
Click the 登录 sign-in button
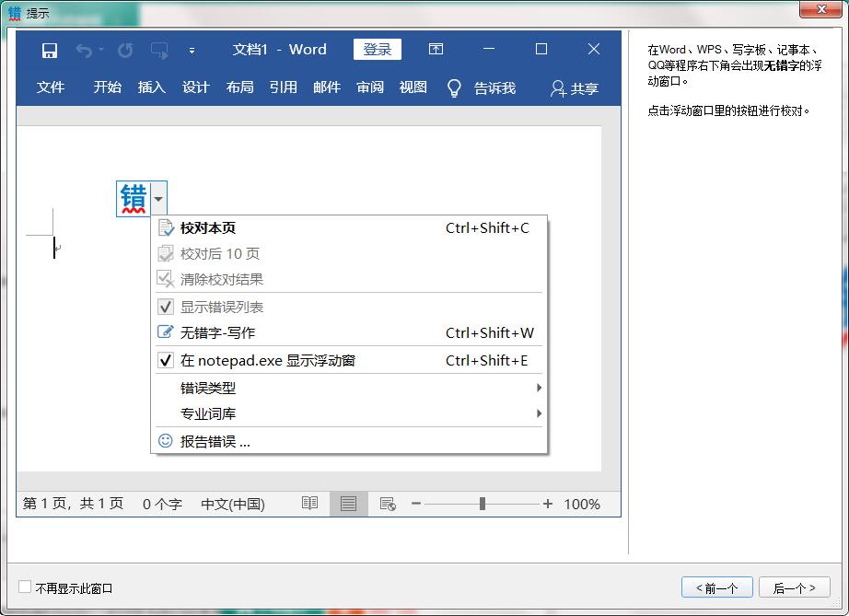(378, 49)
